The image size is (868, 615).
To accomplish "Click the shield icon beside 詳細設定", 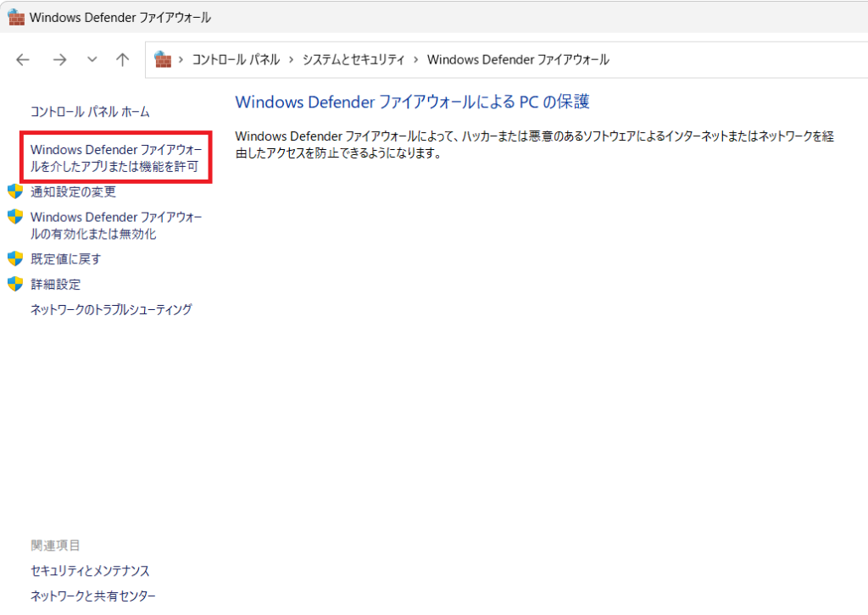I will click(x=15, y=284).
